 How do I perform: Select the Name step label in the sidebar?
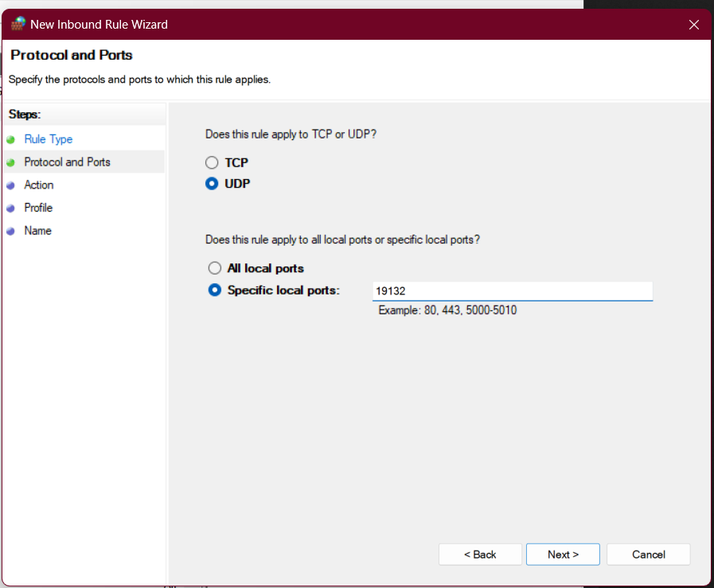pos(38,232)
